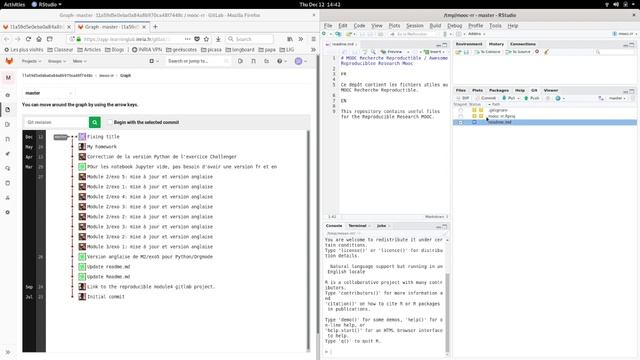Toggle staged checkbox for readme.md

coord(461,122)
